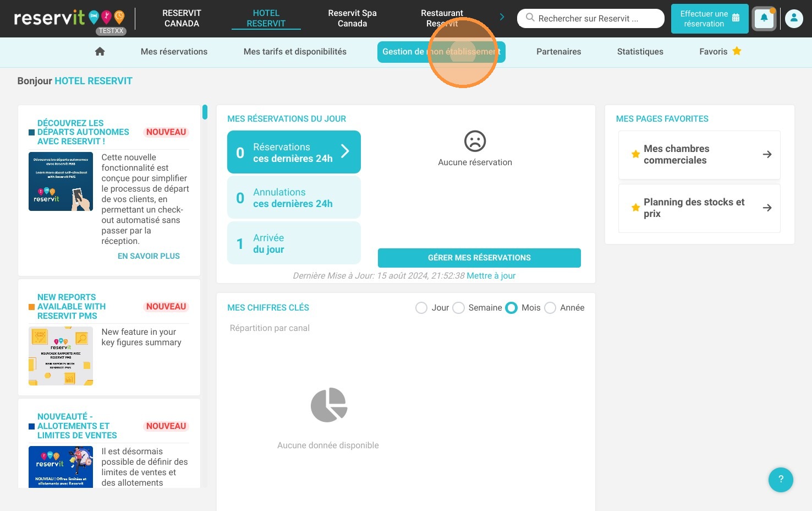Open Arrivée du jour tile
The image size is (812, 511).
click(294, 243)
